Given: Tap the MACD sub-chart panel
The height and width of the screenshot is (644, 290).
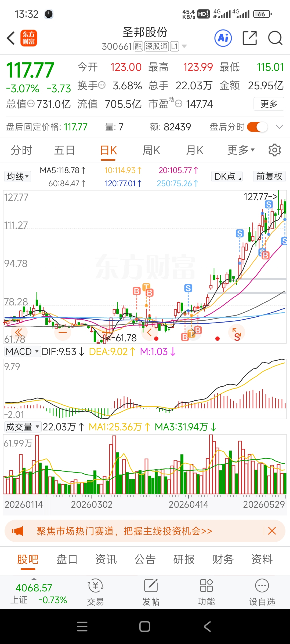Looking at the screenshot, I should click(x=145, y=389).
